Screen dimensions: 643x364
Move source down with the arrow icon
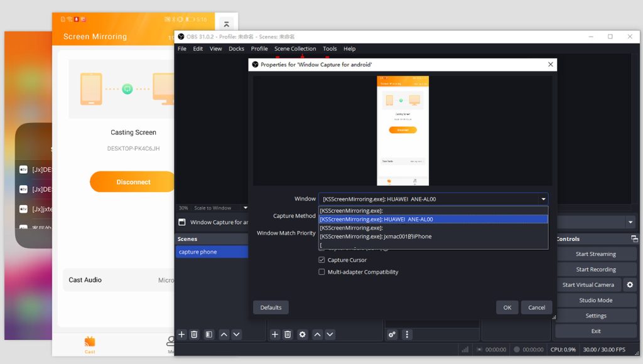[330, 335]
